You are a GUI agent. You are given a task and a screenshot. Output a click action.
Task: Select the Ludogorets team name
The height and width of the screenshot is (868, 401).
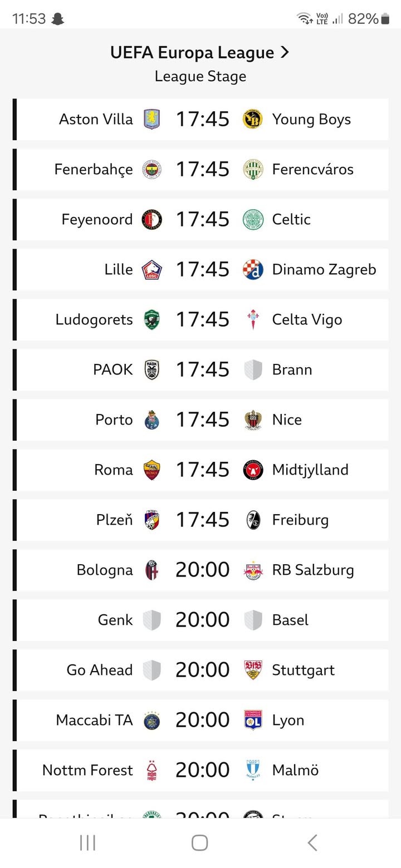coord(94,319)
